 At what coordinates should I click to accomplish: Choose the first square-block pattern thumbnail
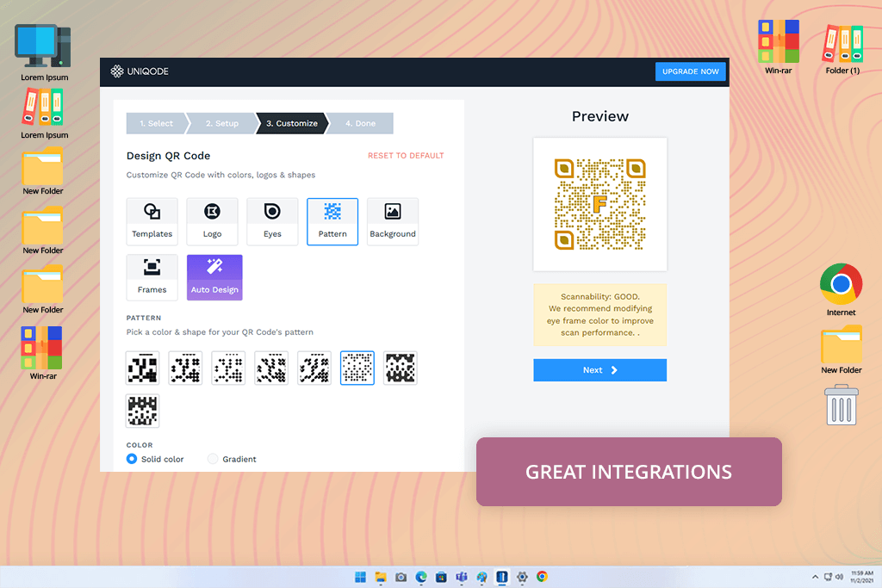[x=142, y=368]
